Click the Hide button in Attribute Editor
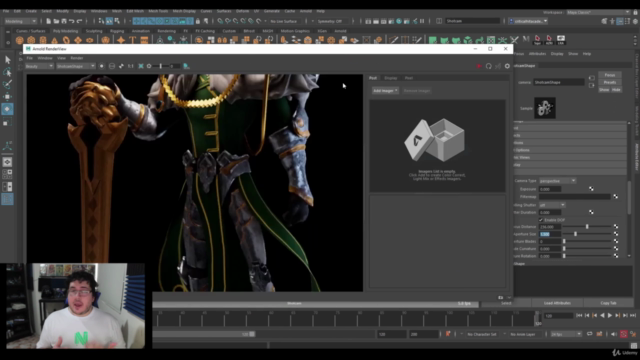Viewport: 640px width, 360px height. coord(616,90)
